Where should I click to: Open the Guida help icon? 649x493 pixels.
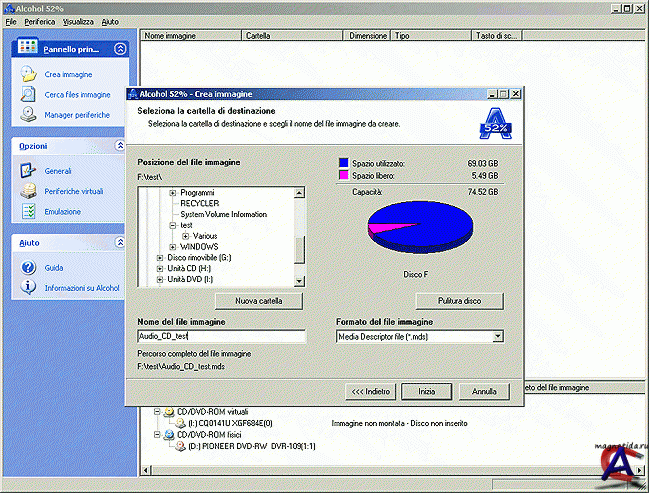pyautogui.click(x=27, y=267)
